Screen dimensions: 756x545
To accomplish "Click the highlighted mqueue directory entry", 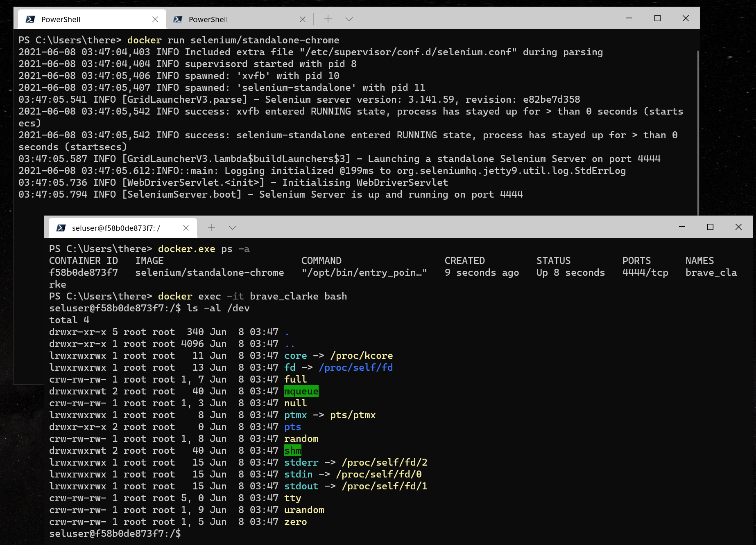I will (x=301, y=391).
